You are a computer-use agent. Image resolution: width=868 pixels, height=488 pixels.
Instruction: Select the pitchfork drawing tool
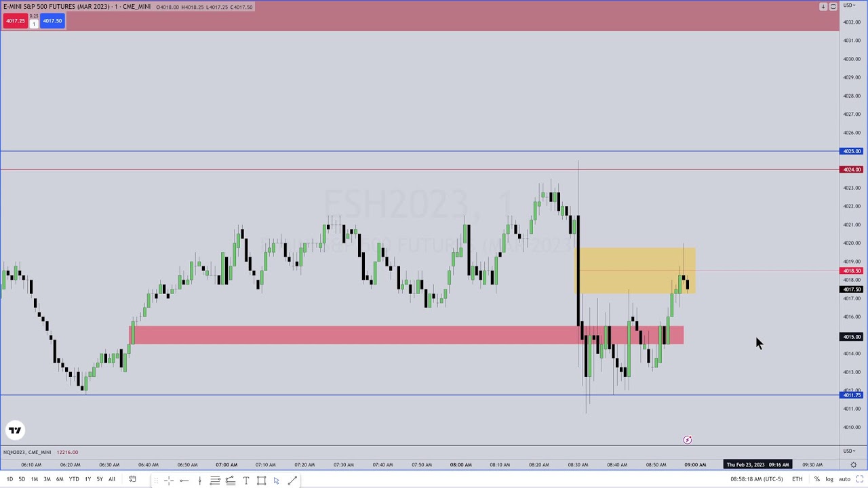coord(231,481)
